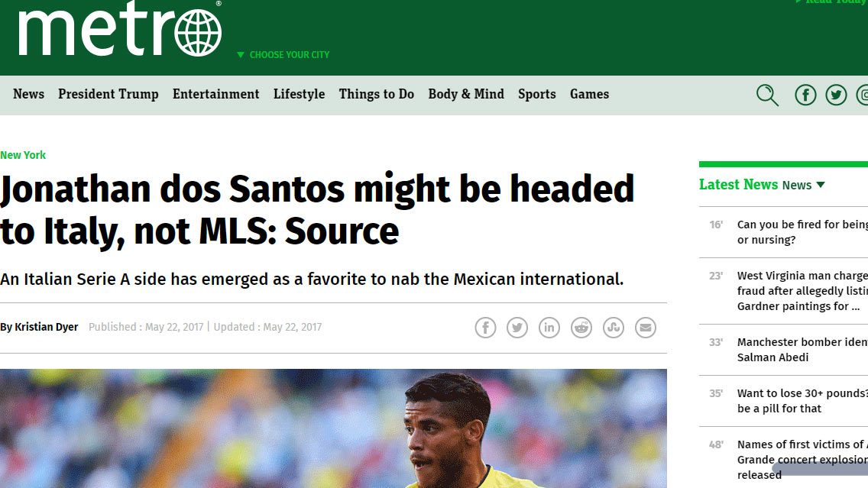Share article on Facebook
The image size is (868, 488).
click(x=485, y=328)
